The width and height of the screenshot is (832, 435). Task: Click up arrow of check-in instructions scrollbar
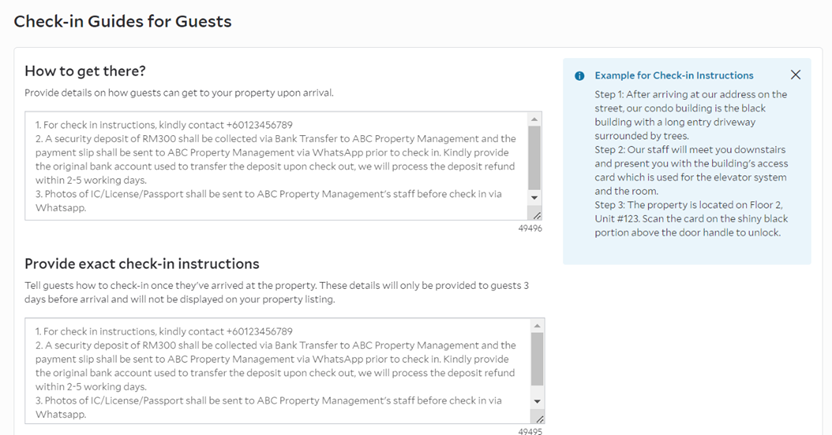pyautogui.click(x=537, y=326)
